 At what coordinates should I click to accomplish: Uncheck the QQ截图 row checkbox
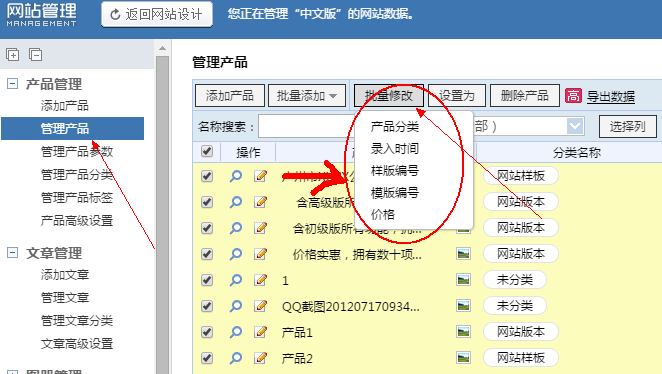207,306
